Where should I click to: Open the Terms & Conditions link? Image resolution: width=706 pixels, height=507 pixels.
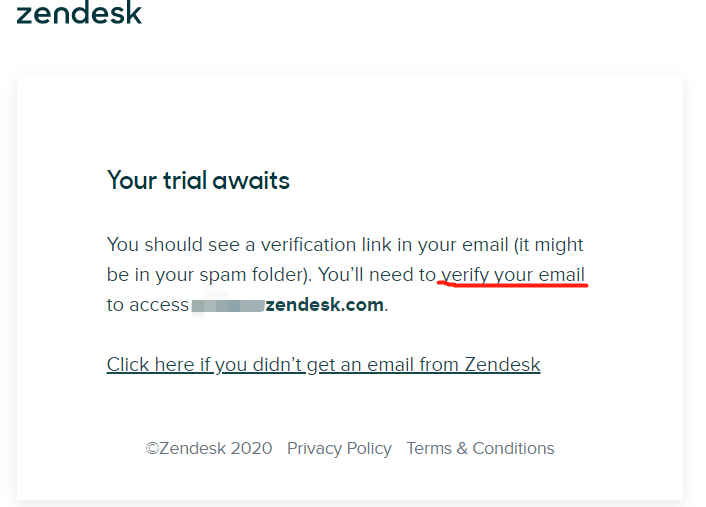[x=480, y=448]
